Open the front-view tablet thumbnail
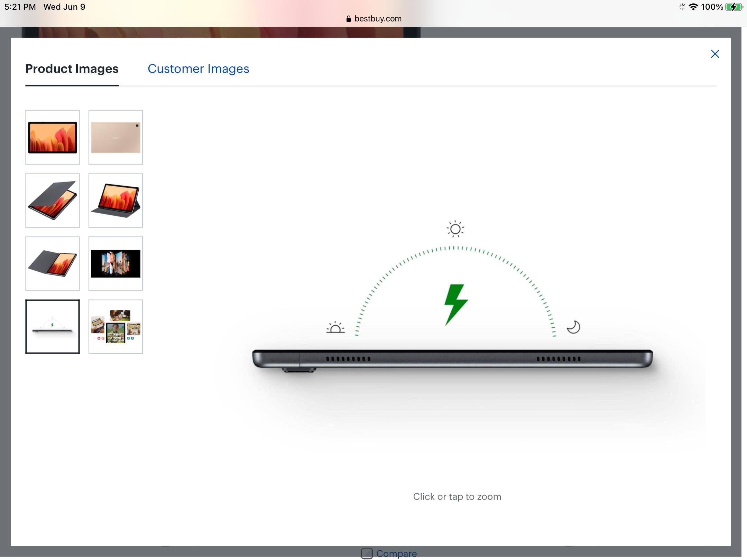 pos(53,137)
